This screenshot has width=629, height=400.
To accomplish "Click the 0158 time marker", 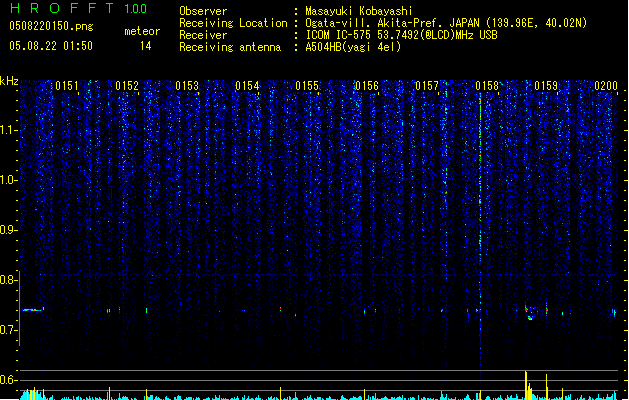I will click(487, 86).
